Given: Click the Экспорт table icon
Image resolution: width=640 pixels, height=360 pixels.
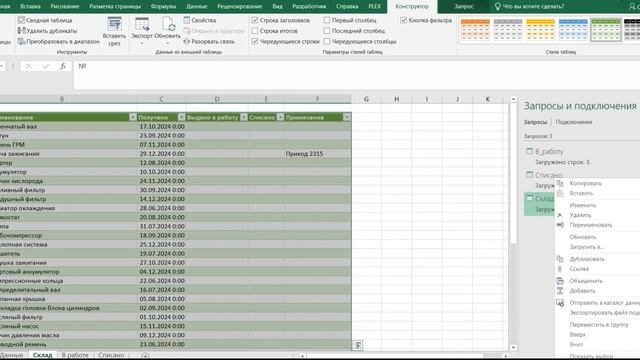Looking at the screenshot, I should (x=142, y=25).
